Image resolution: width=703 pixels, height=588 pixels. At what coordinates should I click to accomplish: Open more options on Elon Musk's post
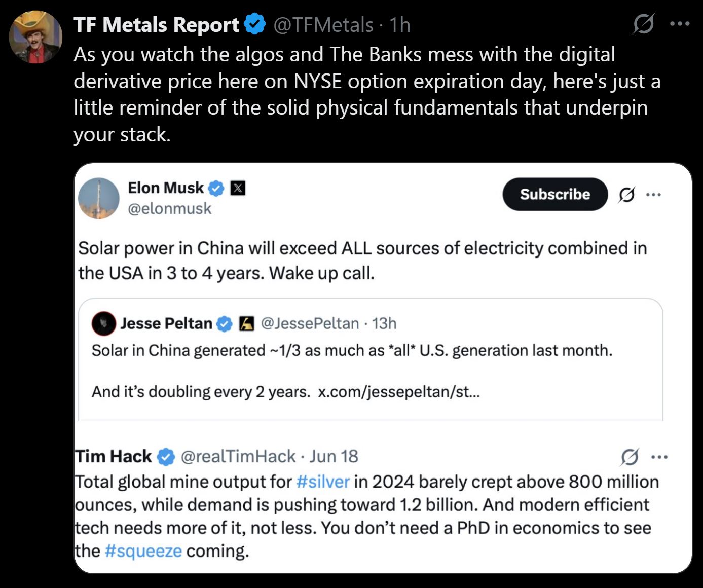pos(653,194)
